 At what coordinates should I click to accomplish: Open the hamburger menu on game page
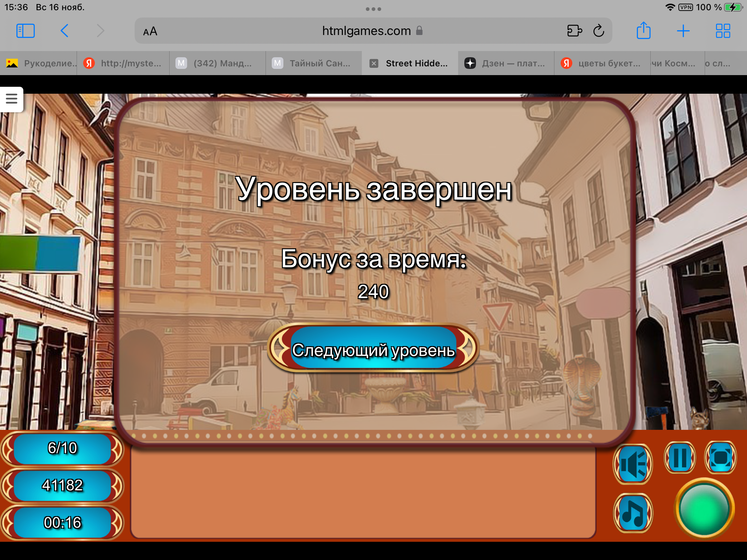[x=11, y=99]
